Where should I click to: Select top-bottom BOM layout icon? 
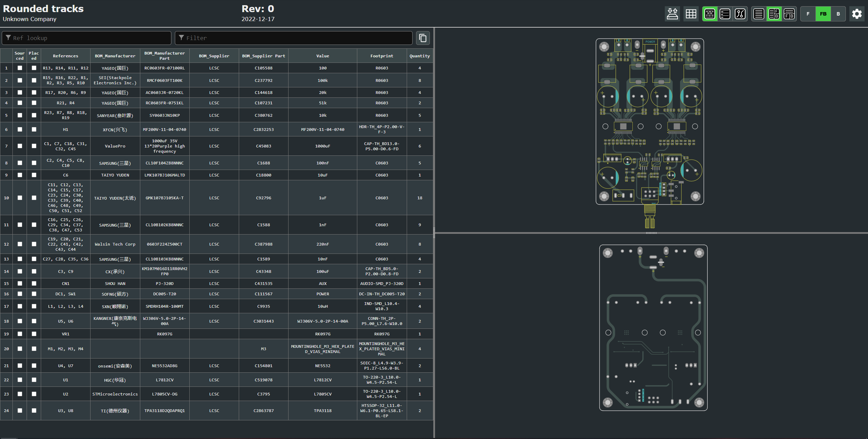(x=789, y=14)
